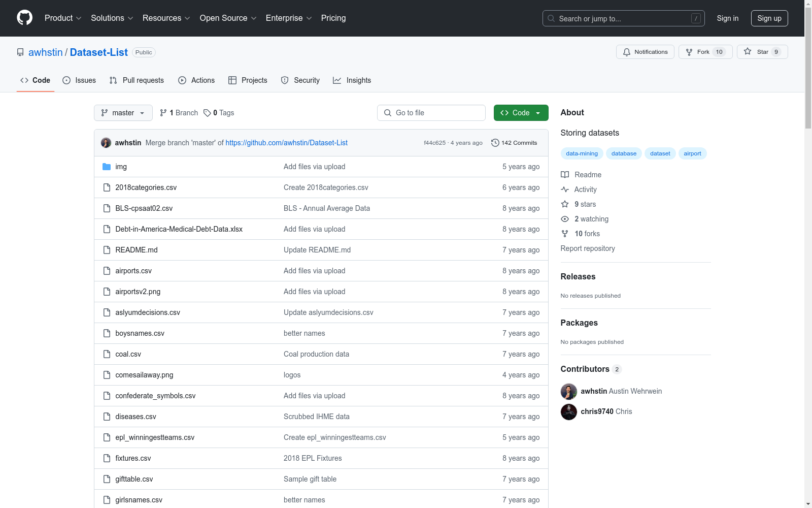The height and width of the screenshot is (508, 812).
Task: Click the watching eye icon
Action: pyautogui.click(x=565, y=219)
